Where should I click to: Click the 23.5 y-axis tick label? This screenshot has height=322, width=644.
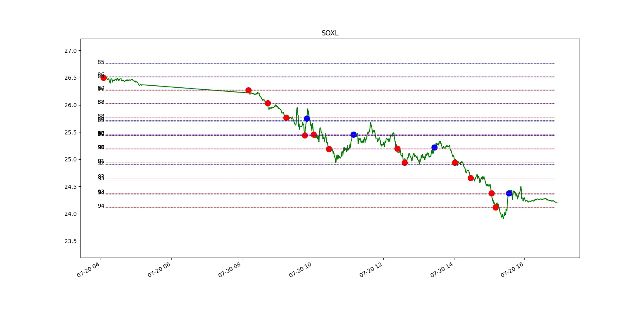(x=70, y=241)
